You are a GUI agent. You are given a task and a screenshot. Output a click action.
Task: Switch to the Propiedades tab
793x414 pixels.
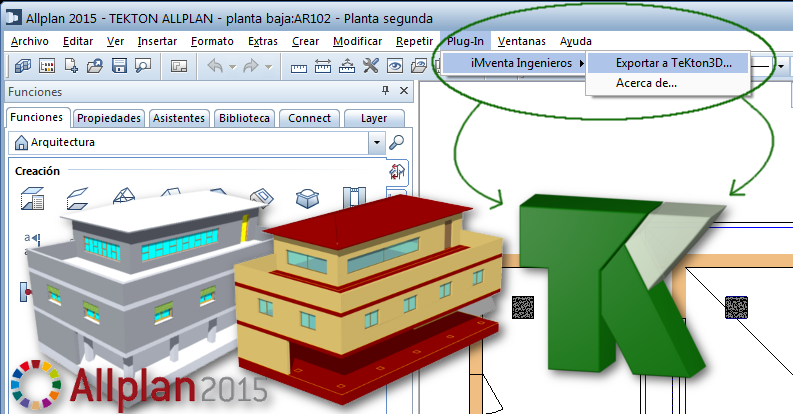point(109,118)
